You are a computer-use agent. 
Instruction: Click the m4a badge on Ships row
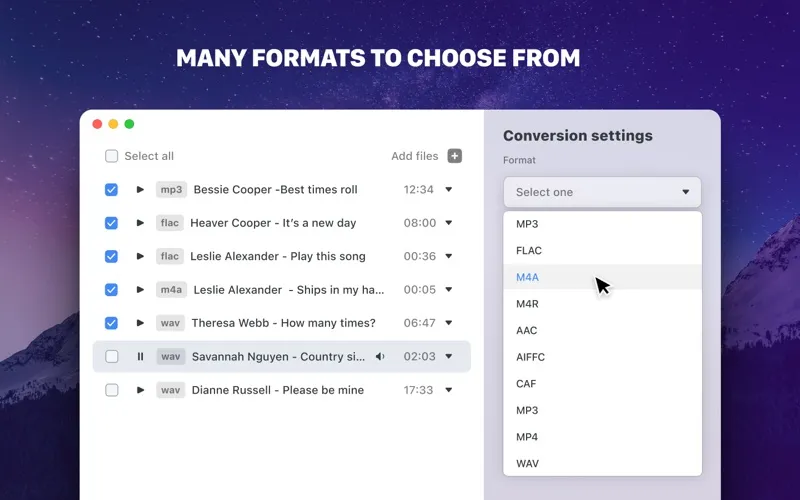click(171, 290)
